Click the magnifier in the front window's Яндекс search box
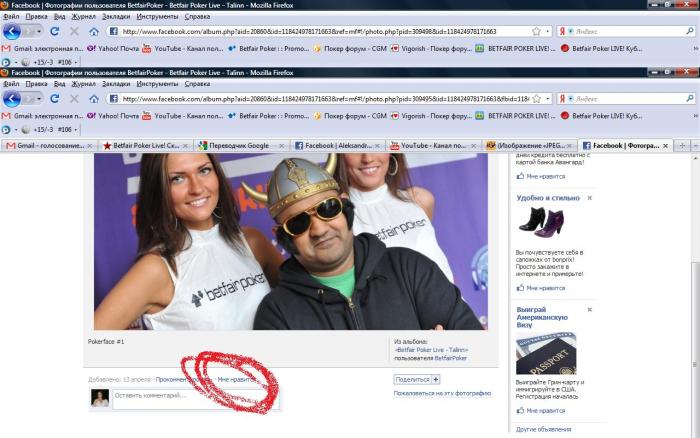700x438 pixels. (690, 99)
